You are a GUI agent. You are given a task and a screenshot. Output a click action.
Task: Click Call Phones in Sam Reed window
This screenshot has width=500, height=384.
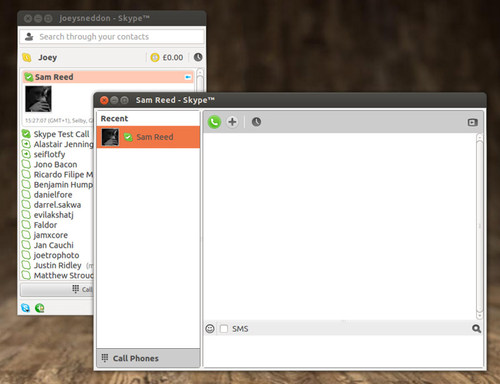148,358
